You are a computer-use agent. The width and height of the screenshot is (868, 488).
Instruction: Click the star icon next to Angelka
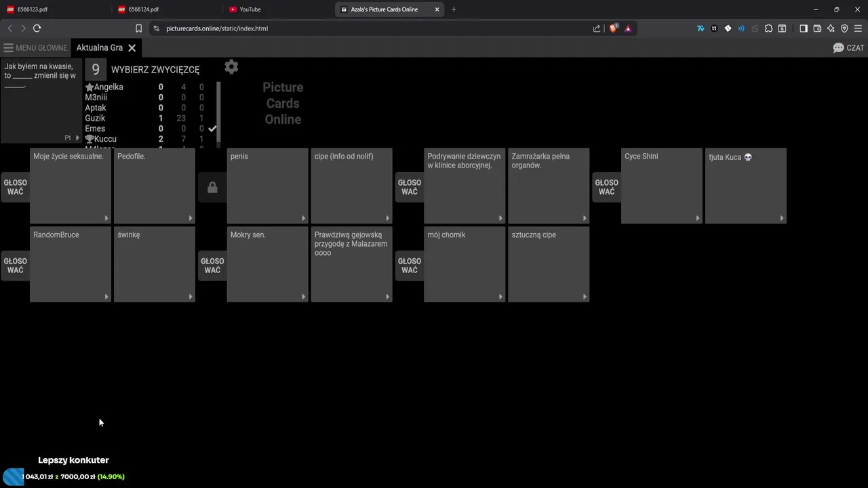[x=90, y=87]
